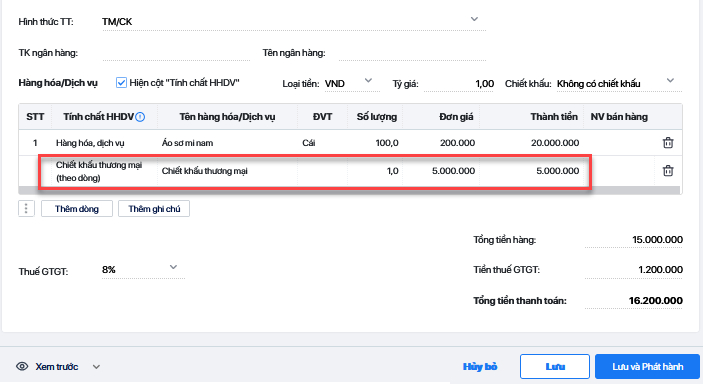Click the Tên hàng hóa/Dịch vụ header
The height and width of the screenshot is (384, 703).
227,117
